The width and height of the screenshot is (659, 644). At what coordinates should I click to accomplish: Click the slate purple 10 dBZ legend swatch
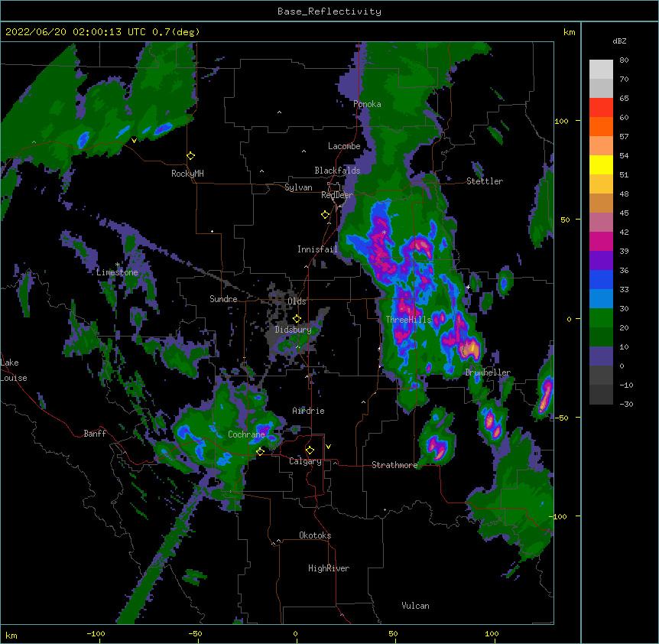[601, 356]
